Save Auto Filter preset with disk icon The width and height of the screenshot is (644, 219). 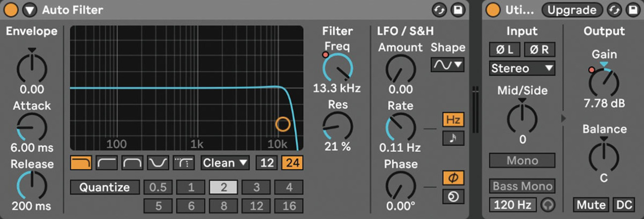[458, 10]
